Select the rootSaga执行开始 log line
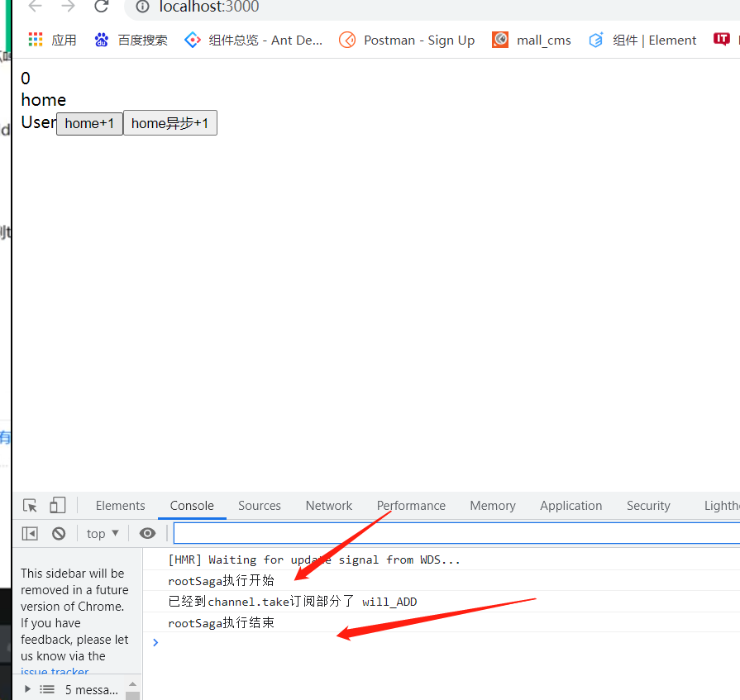This screenshot has height=700, width=740. click(x=442, y=580)
